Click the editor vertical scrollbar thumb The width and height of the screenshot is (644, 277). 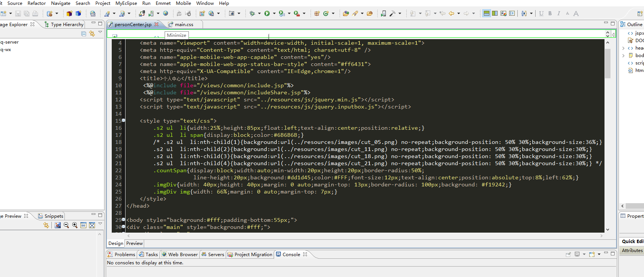click(x=607, y=63)
